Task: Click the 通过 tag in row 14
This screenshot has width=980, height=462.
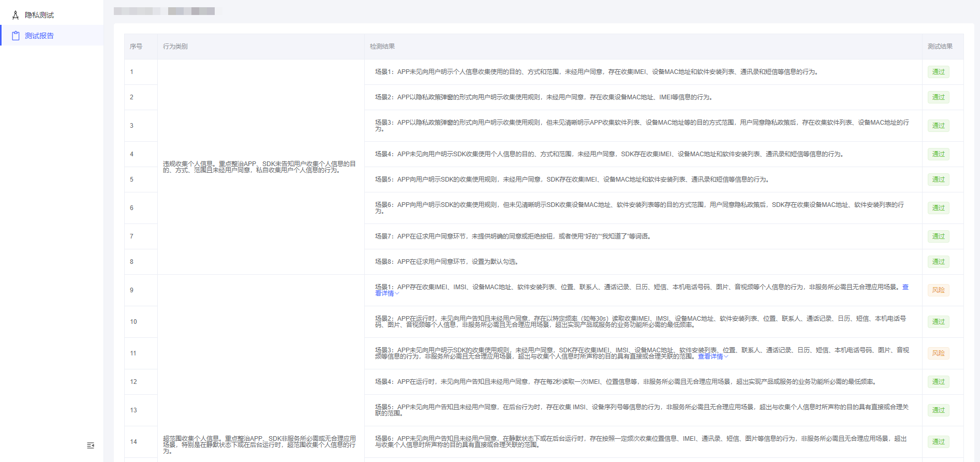Action: [938, 442]
